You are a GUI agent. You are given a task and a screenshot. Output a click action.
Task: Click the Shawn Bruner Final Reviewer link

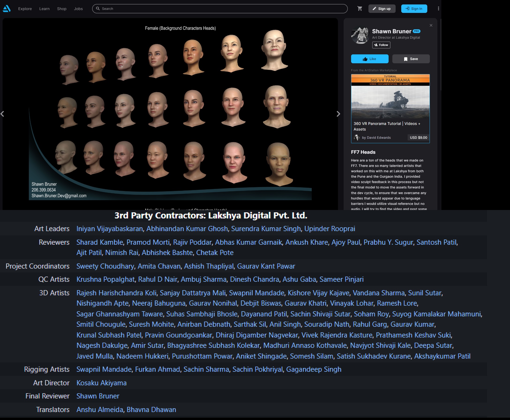pyautogui.click(x=98, y=396)
